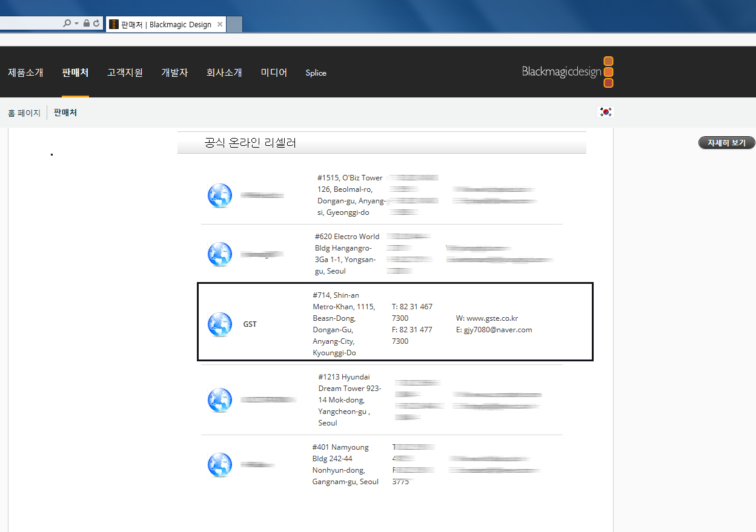Go to 판매처 in the top navigation
Viewport: 756px width, 532px height.
[x=75, y=73]
